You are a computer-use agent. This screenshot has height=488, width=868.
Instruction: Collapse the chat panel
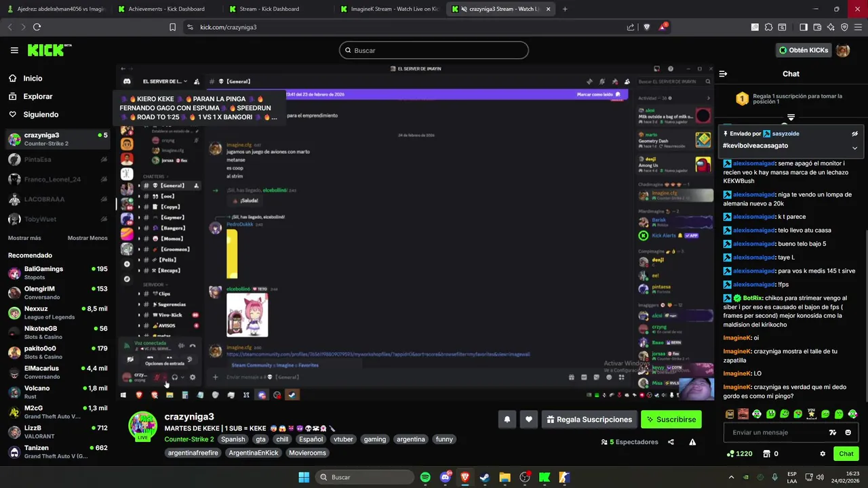pos(723,74)
